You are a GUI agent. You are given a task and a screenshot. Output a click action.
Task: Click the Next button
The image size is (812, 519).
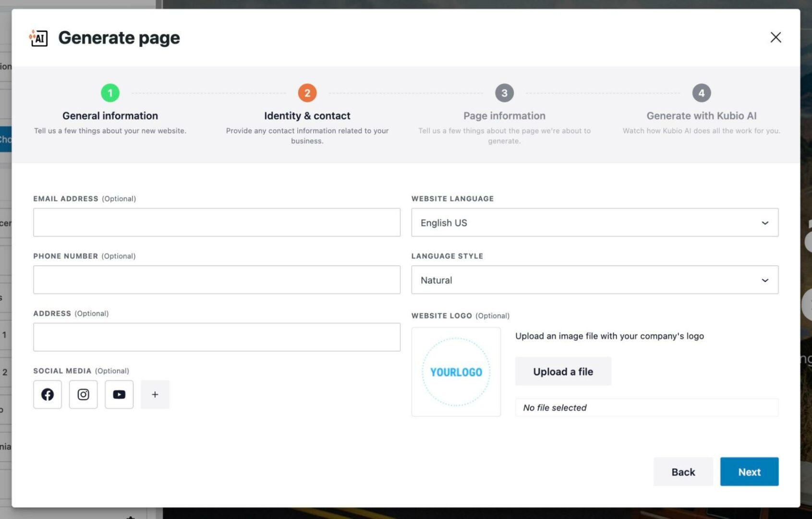click(749, 471)
